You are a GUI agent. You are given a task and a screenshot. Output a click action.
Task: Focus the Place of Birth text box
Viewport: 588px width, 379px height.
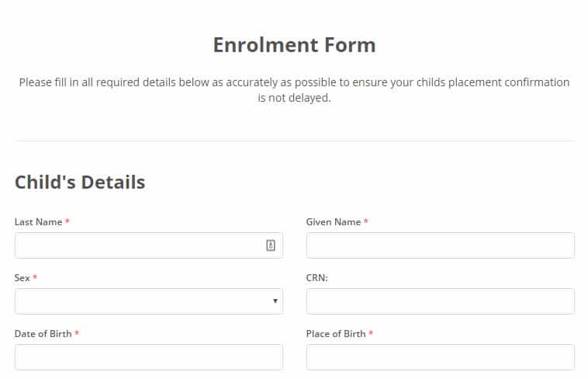tap(441, 357)
